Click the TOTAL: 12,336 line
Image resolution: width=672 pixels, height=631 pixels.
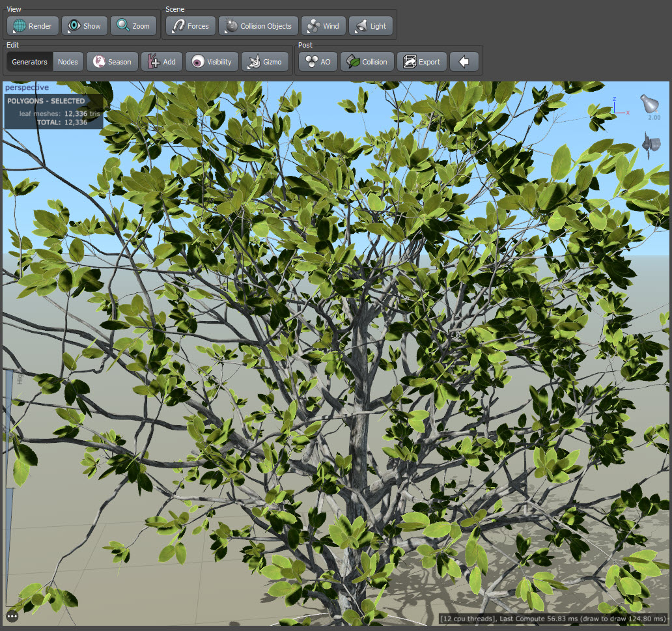[x=62, y=122]
